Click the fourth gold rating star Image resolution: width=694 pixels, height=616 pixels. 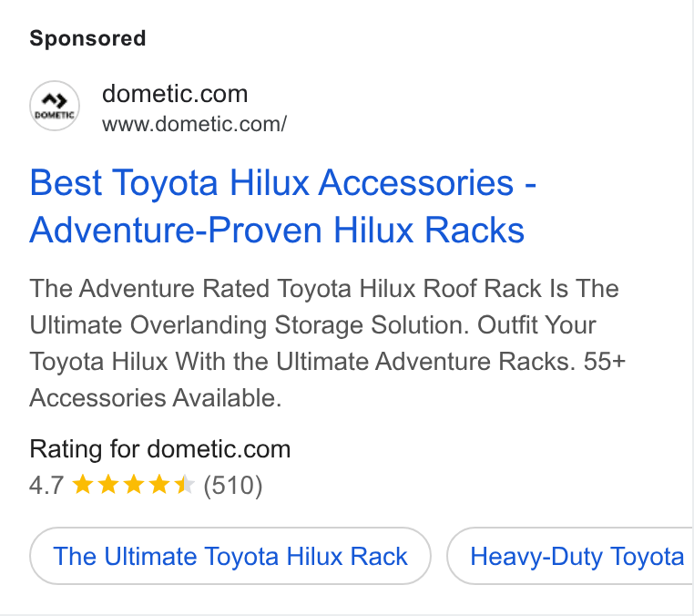(x=159, y=484)
